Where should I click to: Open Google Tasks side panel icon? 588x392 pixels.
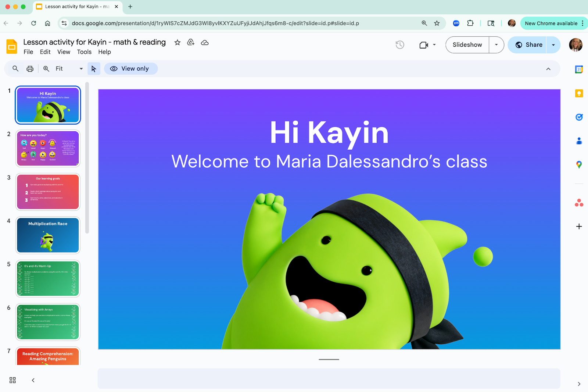coord(579,117)
